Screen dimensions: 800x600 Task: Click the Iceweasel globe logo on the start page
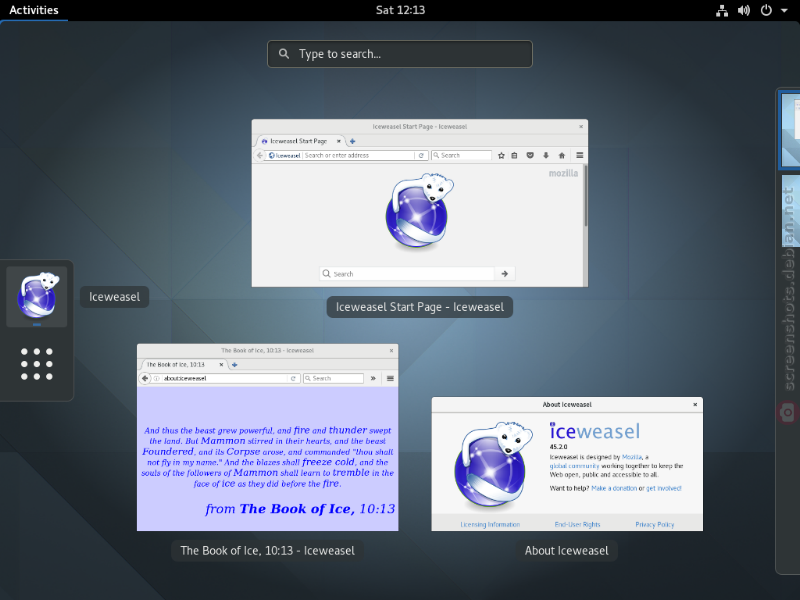pyautogui.click(x=419, y=211)
